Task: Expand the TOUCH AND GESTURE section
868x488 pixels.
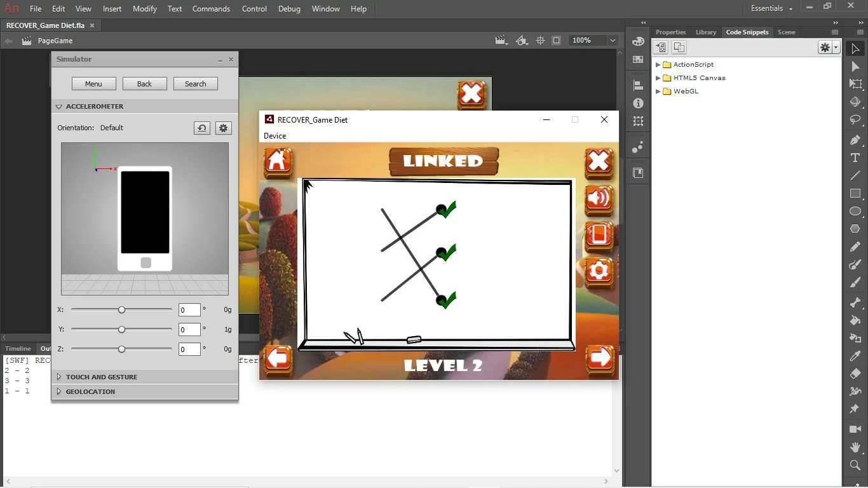Action: pyautogui.click(x=59, y=377)
